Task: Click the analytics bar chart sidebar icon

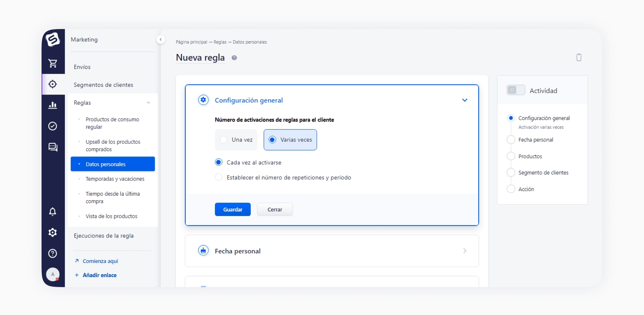Action: tap(53, 105)
